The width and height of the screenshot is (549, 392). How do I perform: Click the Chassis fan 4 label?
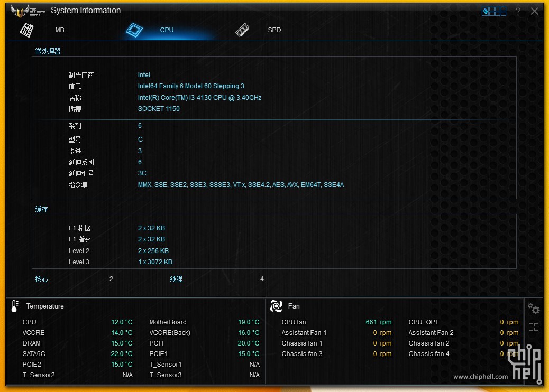click(429, 354)
